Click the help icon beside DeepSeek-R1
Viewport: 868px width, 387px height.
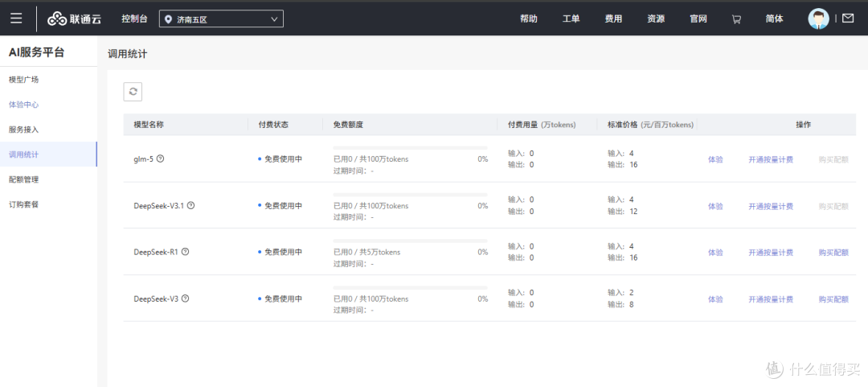(186, 252)
